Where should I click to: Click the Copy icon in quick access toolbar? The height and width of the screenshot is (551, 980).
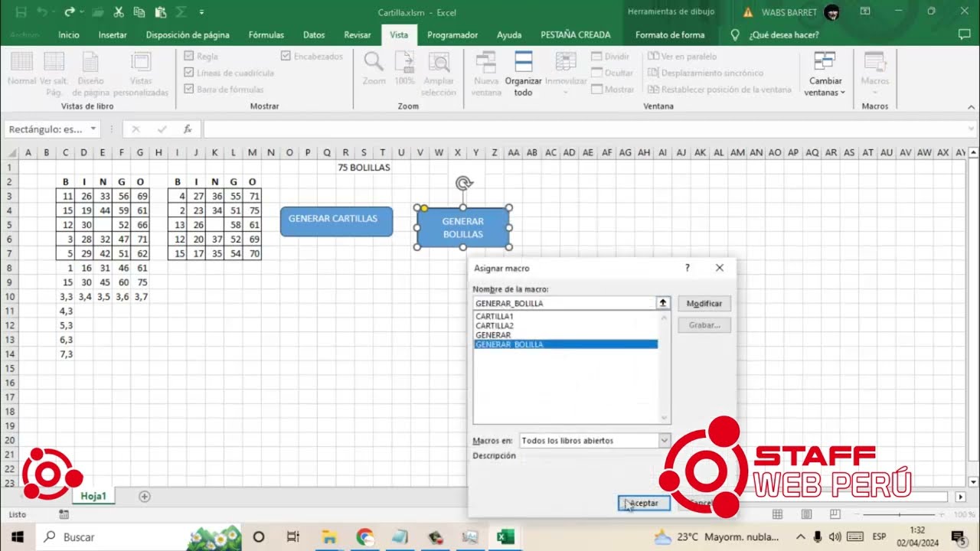click(139, 11)
